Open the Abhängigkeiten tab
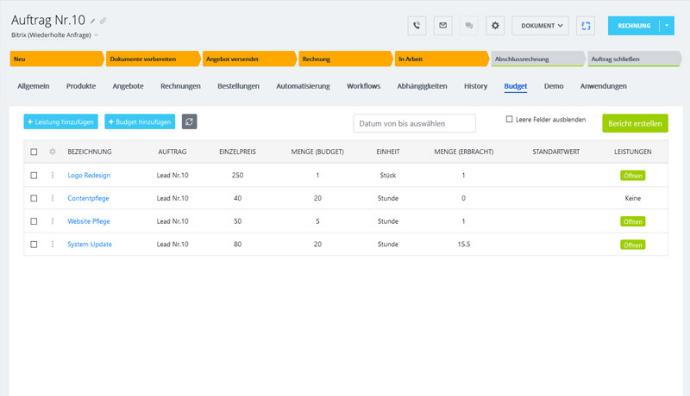Viewport: 690px width, 396px height. click(422, 86)
